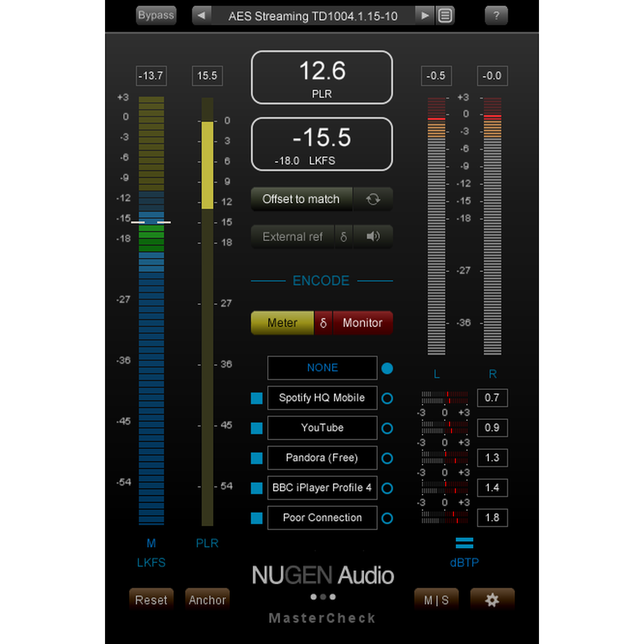Screen dimensions: 644x644
Task: Open the AES Streaming preset name dropdown
Action: pyautogui.click(x=313, y=16)
